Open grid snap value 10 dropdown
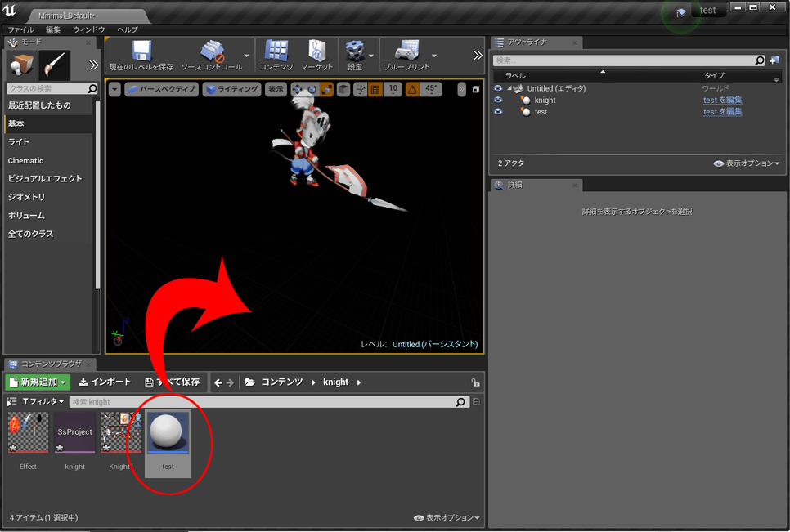Screen dimensions: 790x532 click(393, 89)
